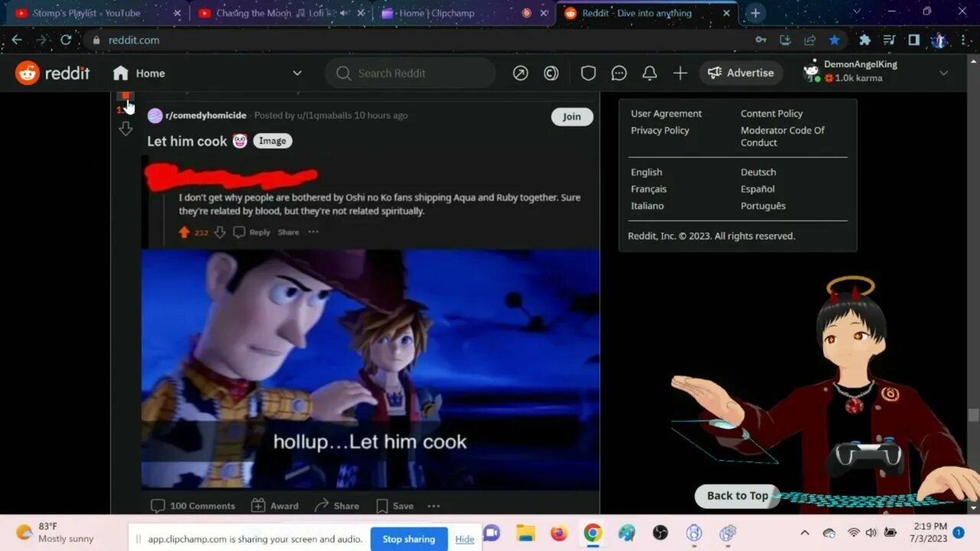Reload the Reddit page
This screenshot has height=551, width=980.
click(x=66, y=40)
